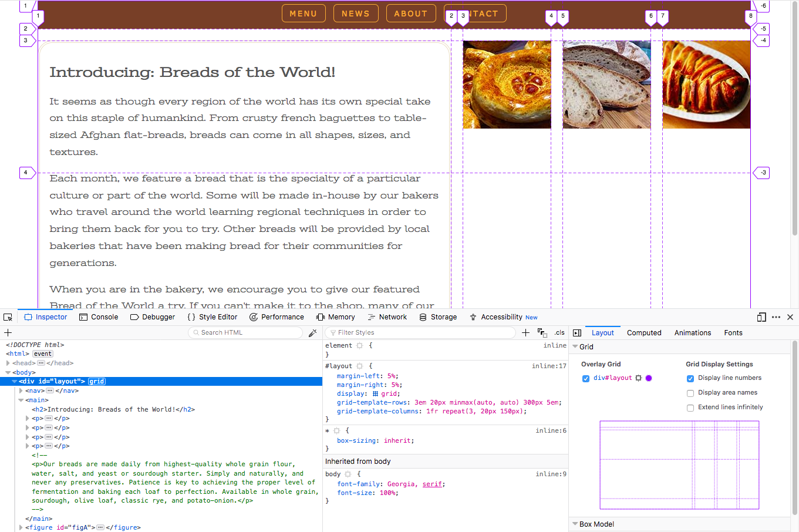This screenshot has height=532, width=799.
Task: Highlight elements matching element rule selector
Action: tap(360, 345)
